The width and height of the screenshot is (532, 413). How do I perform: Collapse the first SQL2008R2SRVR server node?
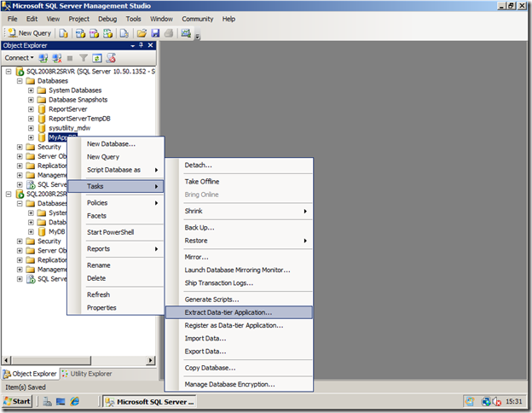pos(9,72)
